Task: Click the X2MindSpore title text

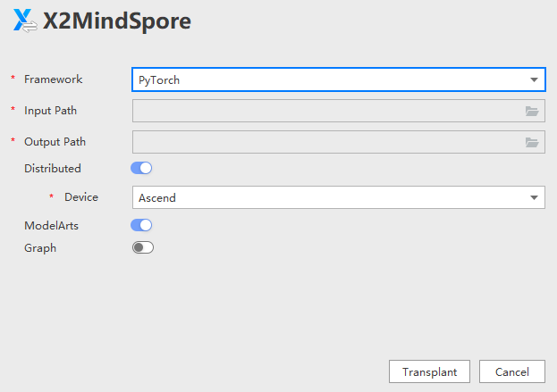Action: [117, 21]
